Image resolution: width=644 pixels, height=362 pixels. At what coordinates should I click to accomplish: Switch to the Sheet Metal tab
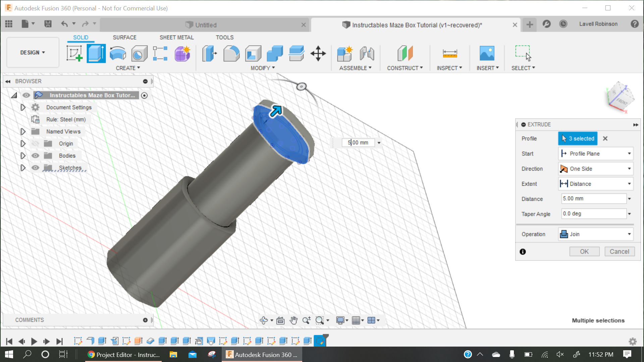point(176,38)
